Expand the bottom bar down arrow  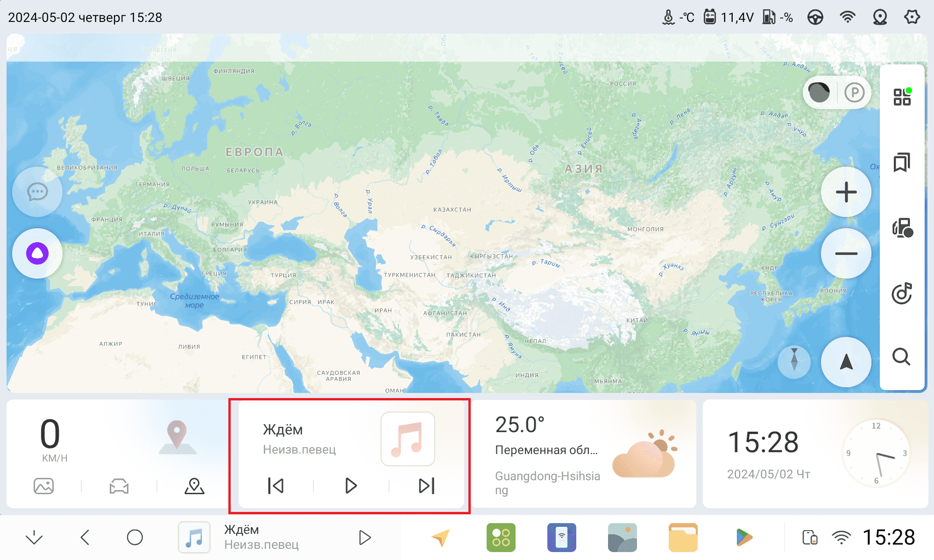coord(34,537)
